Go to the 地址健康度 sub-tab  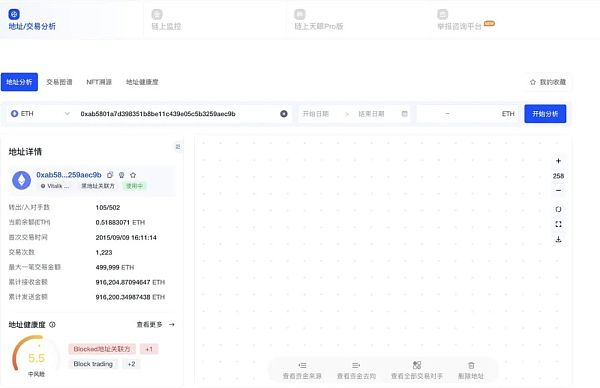tap(142, 82)
